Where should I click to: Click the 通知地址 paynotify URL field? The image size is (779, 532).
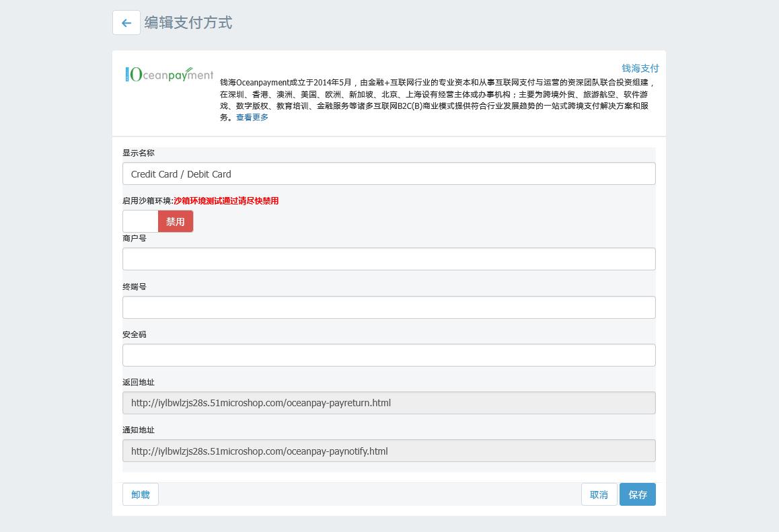(389, 451)
